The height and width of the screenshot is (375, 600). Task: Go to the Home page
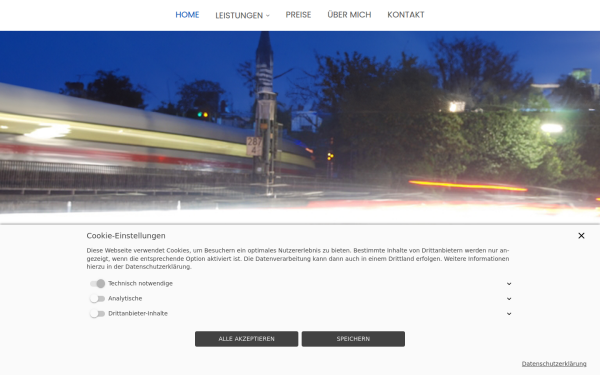[x=187, y=15]
